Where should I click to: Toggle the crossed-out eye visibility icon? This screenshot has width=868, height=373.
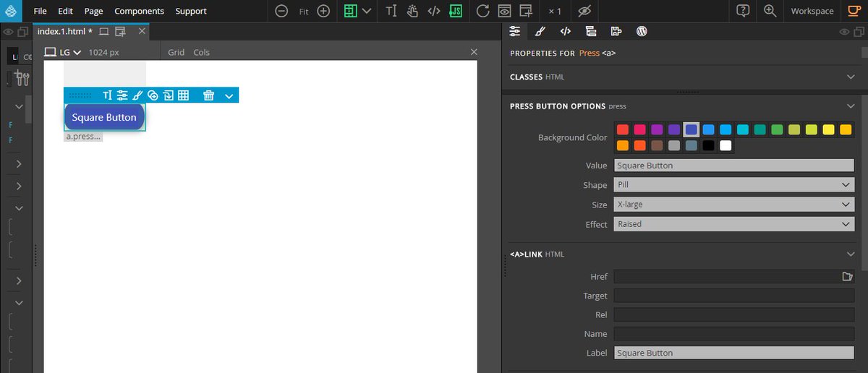pyautogui.click(x=585, y=11)
